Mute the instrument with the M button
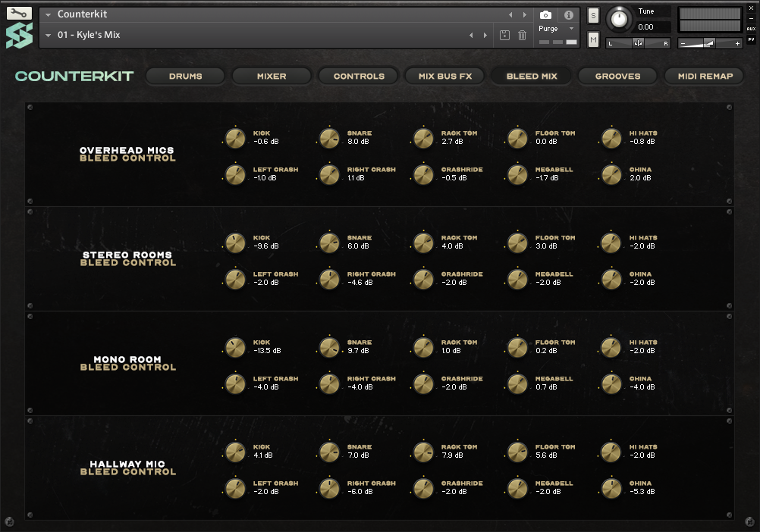The height and width of the screenshot is (532, 760). (x=592, y=39)
